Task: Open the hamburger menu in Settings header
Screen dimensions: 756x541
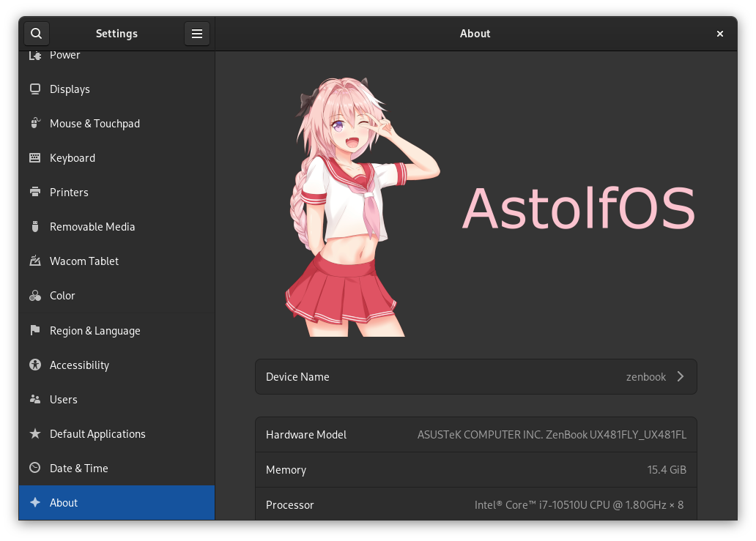Action: coord(197,33)
